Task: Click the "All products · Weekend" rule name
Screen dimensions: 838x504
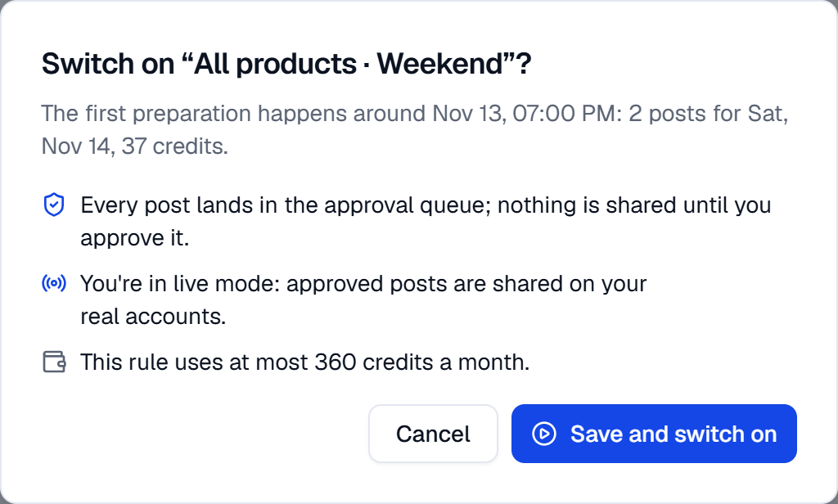Action: point(348,64)
